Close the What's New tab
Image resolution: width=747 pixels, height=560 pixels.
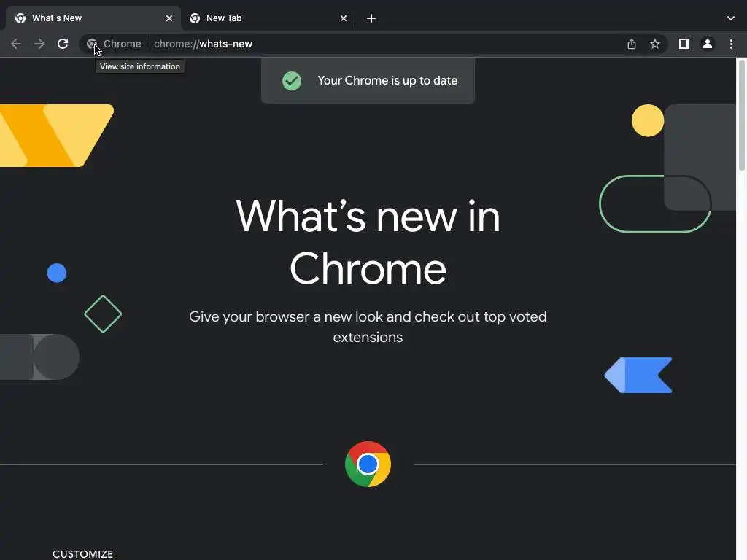pos(169,18)
